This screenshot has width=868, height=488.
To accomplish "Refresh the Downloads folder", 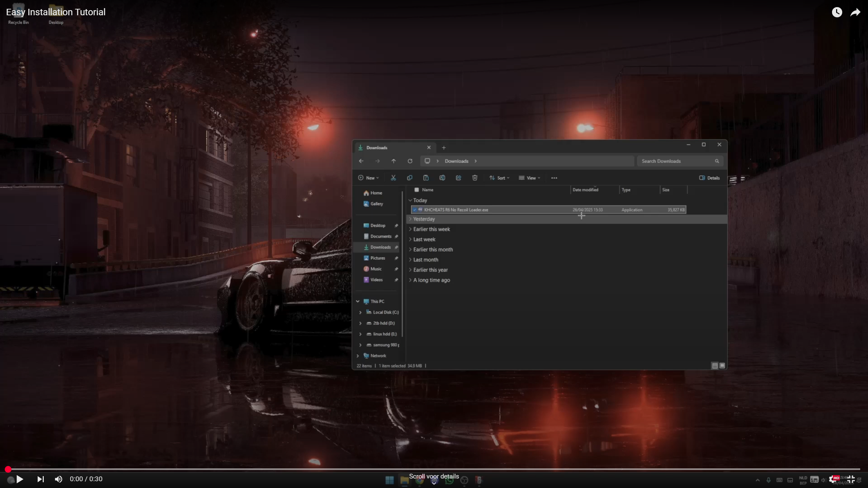I will [x=410, y=161].
